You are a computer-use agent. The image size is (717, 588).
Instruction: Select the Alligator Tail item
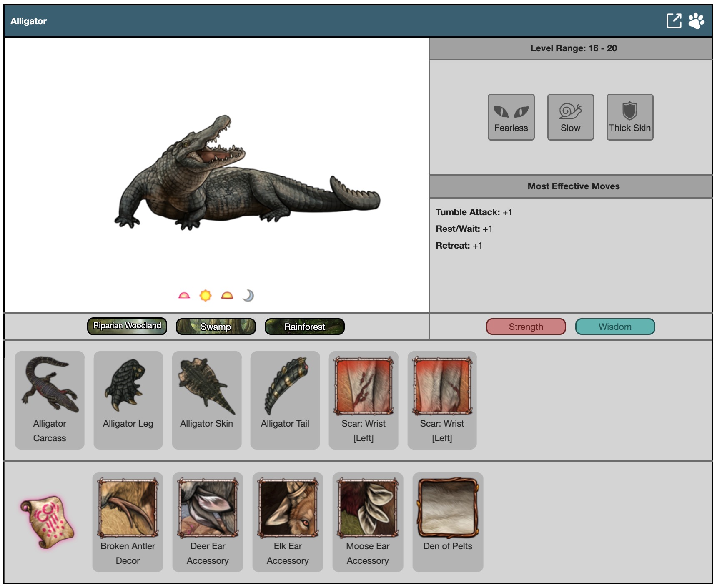click(285, 400)
